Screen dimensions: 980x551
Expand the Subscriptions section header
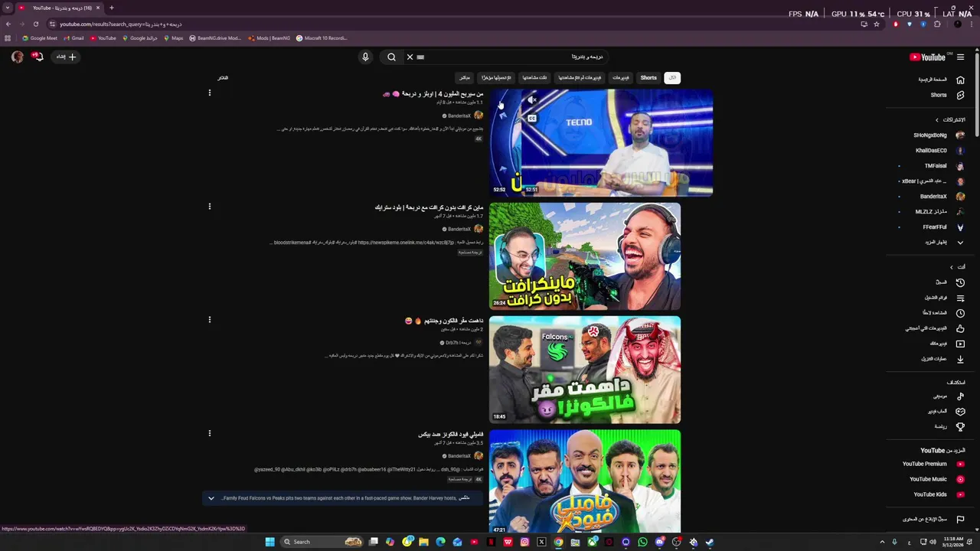click(x=949, y=119)
